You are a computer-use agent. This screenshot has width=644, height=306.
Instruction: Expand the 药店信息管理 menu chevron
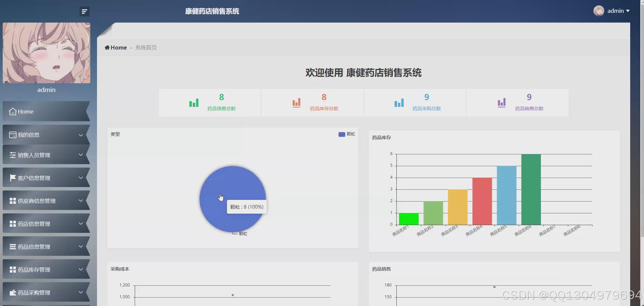click(81, 223)
